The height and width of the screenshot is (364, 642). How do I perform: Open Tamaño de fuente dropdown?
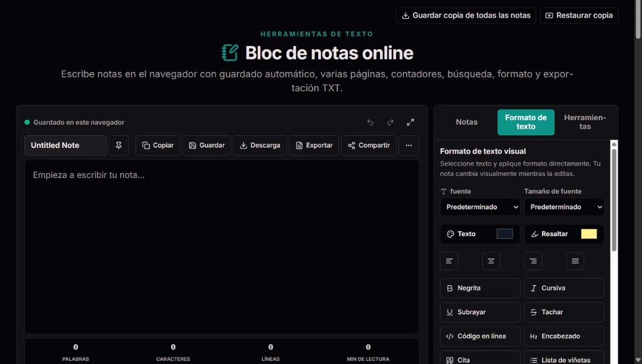coord(564,207)
